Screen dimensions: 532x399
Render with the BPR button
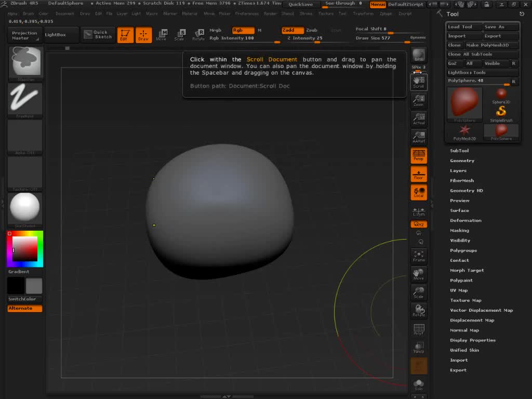pos(419,55)
